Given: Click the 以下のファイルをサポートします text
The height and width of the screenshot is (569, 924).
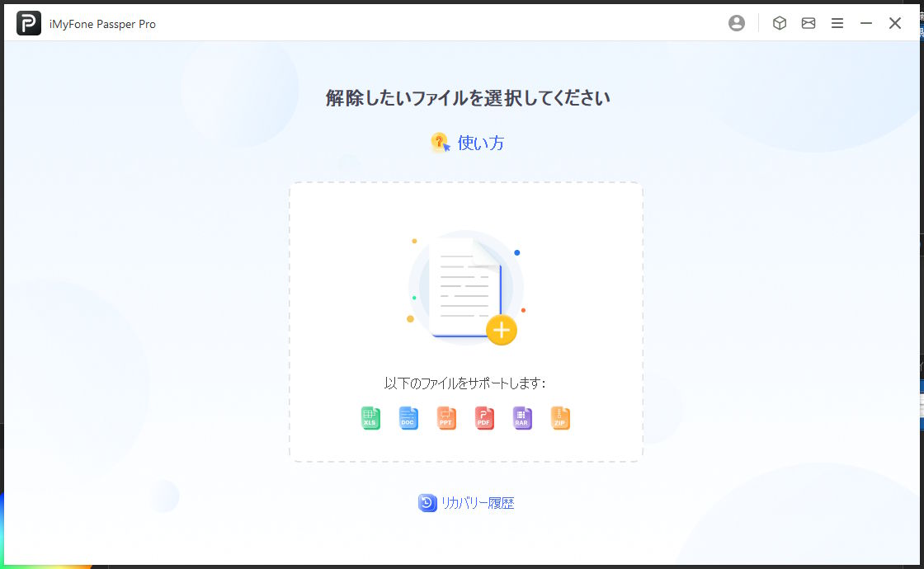Looking at the screenshot, I should coord(465,383).
